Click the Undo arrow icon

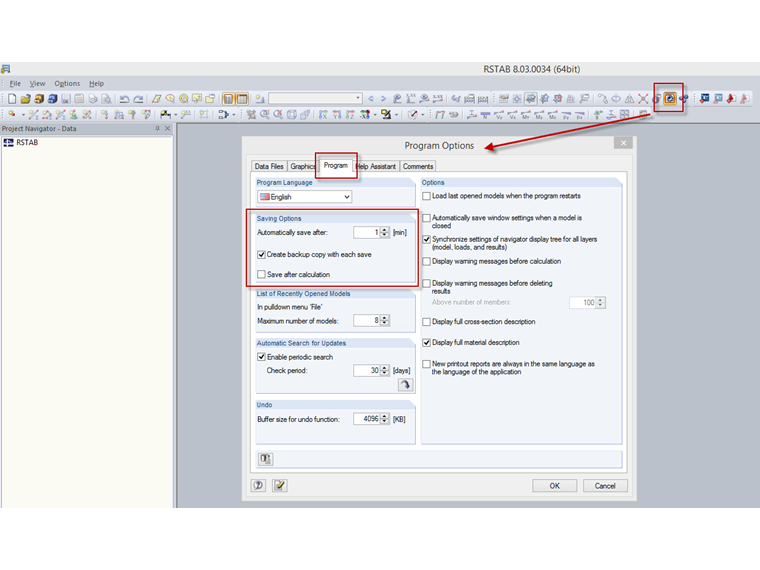(x=125, y=99)
